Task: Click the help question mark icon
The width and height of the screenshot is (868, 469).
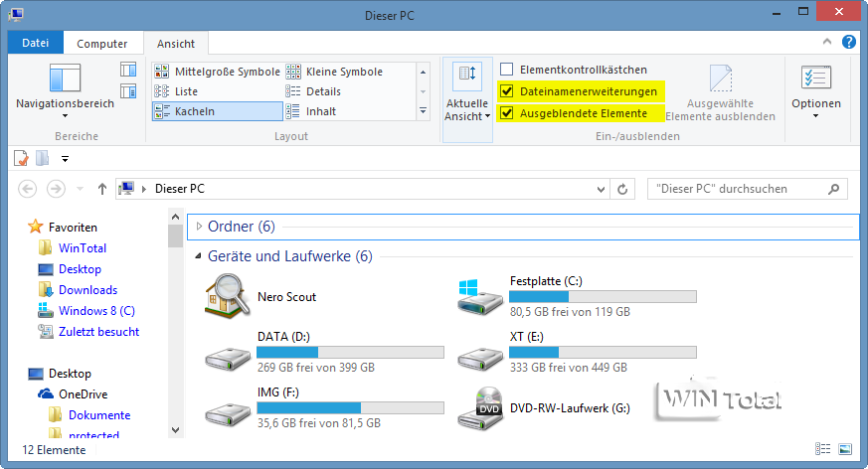Action: point(849,43)
